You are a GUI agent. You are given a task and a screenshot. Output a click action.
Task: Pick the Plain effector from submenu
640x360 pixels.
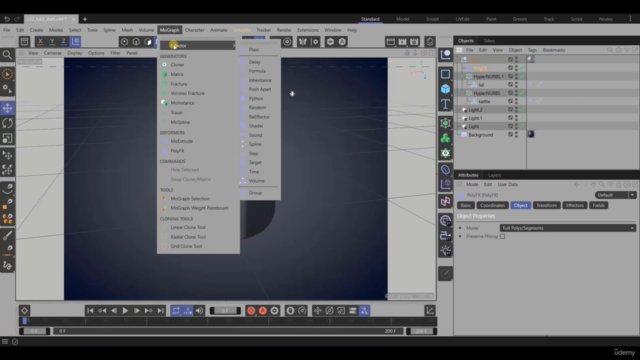tap(254, 49)
